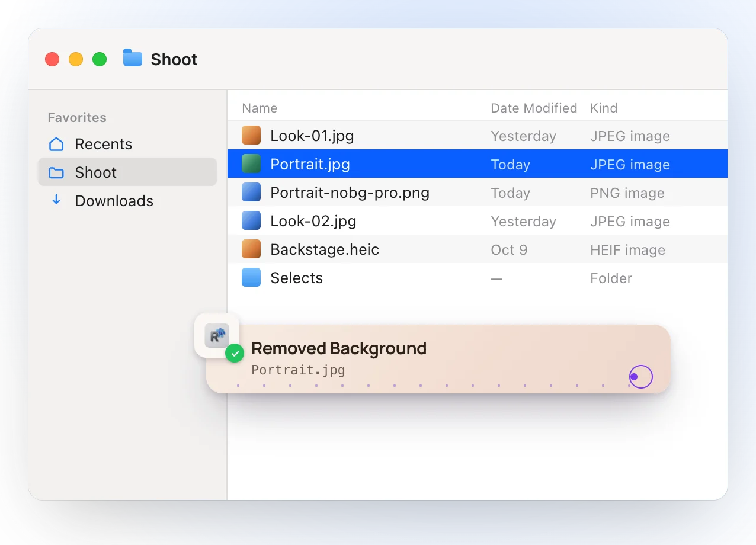Image resolution: width=756 pixels, height=545 pixels.
Task: Click the Shoot folder icon in title bar
Action: pyautogui.click(x=133, y=58)
